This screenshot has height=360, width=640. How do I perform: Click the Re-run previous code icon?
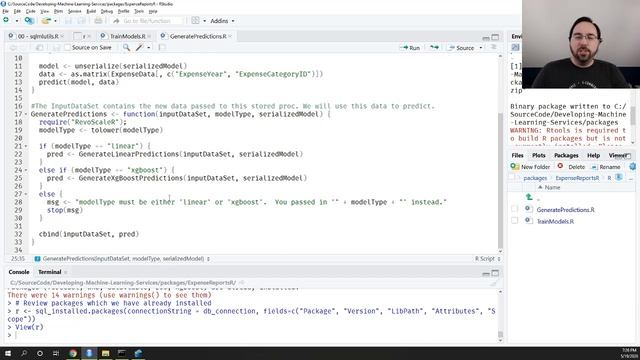point(434,47)
